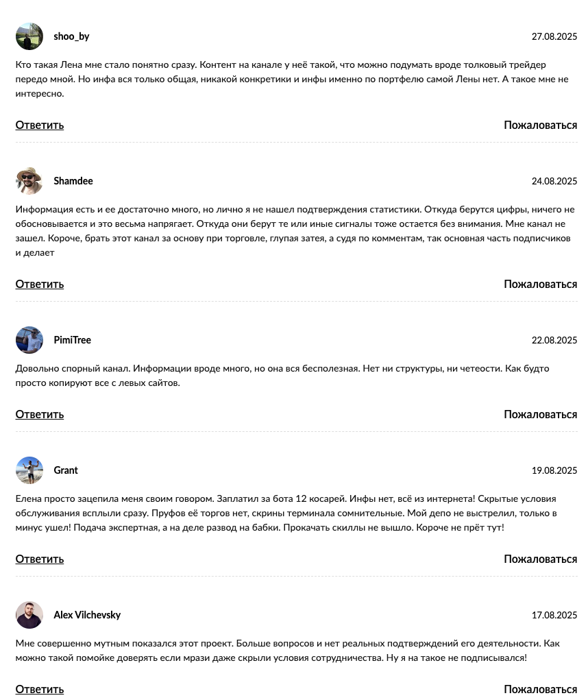This screenshot has width=588, height=700.
Task: Reply to PimiTree's comment via Ответить
Action: pos(40,414)
